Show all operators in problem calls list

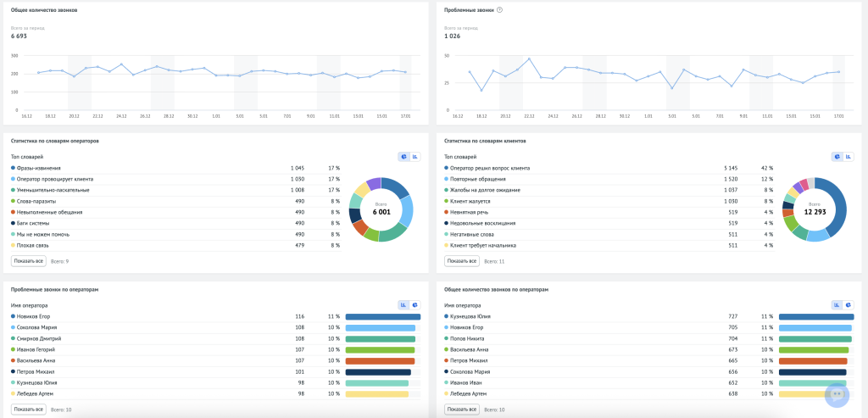(28, 409)
